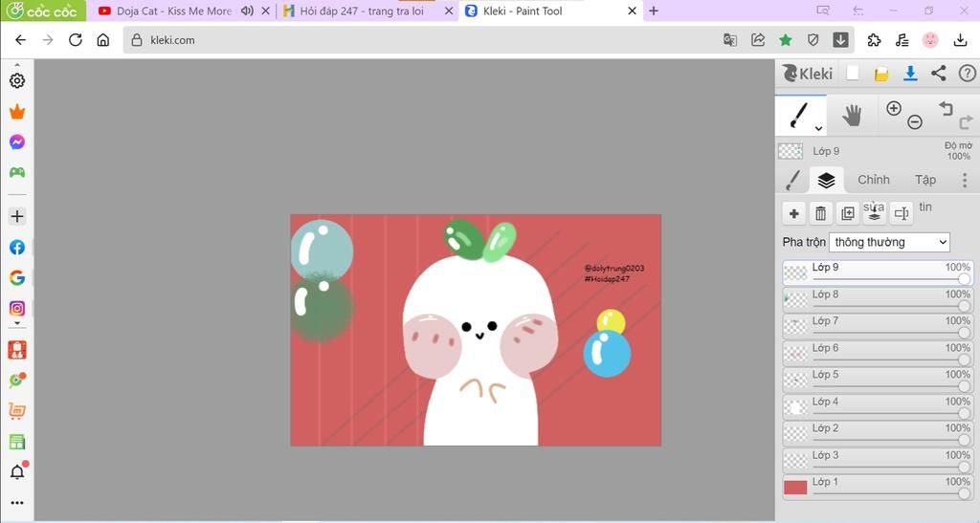980x523 pixels.
Task: Redo the last undone action
Action: 966,121
